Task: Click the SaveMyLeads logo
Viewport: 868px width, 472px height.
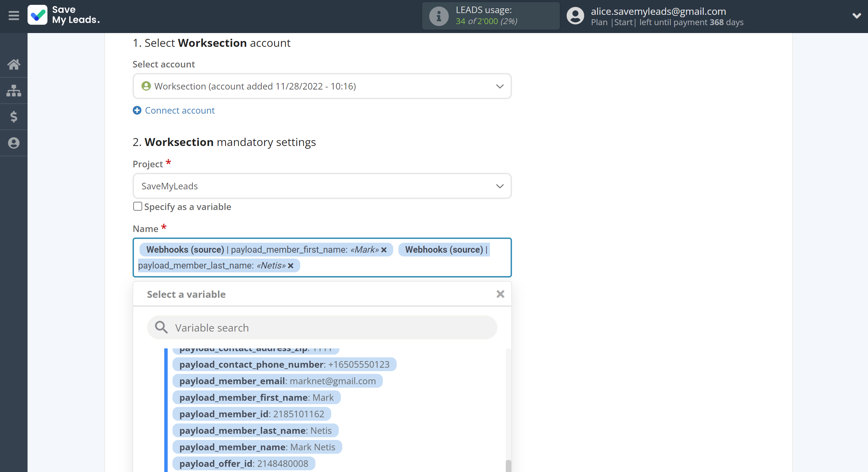Action: (64, 15)
